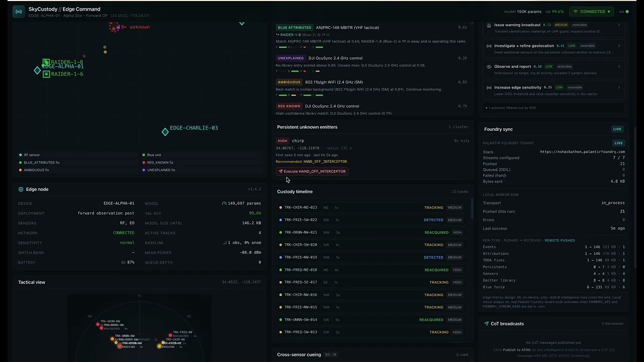Viewport: 644px width, 362px height.
Task: Click the 146.2 KB model size value
Action: (x=251, y=223)
